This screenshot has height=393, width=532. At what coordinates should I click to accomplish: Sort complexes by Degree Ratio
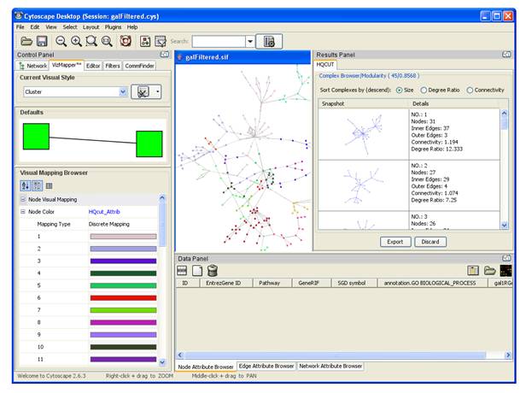[424, 90]
